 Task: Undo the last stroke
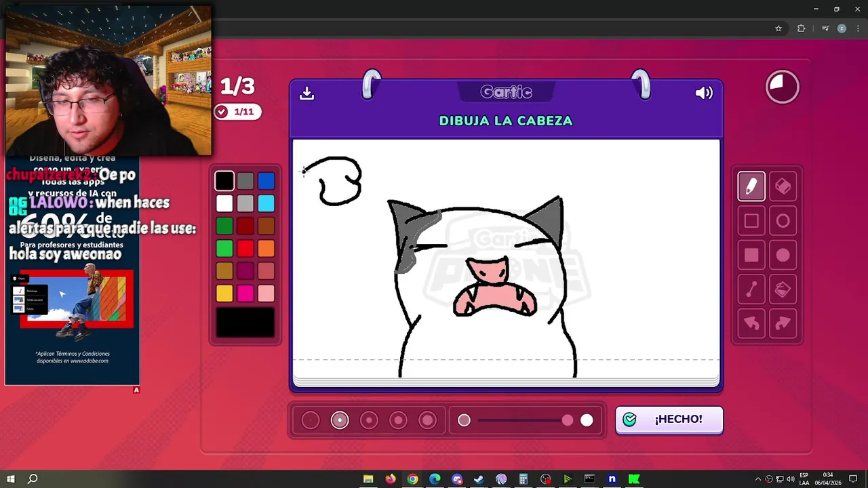tap(751, 324)
